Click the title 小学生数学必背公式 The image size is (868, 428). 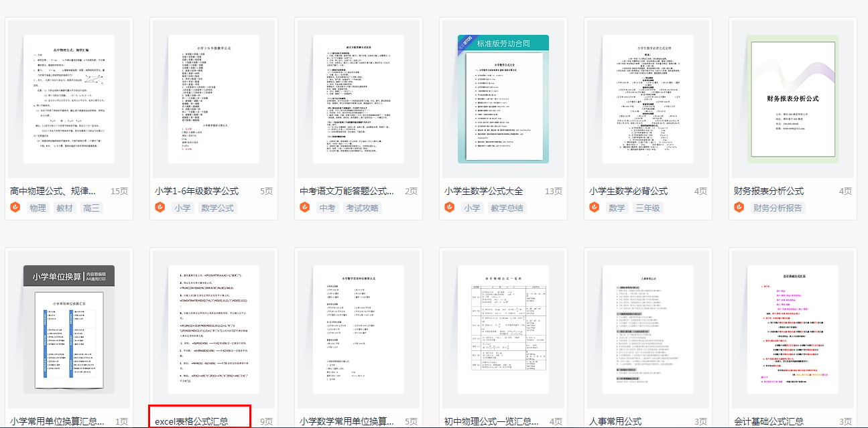628,191
